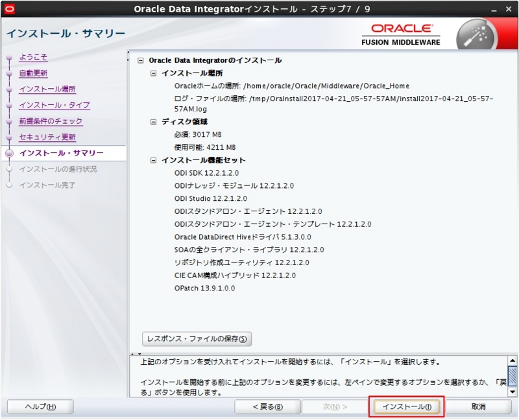
Task: Click the Oracle logo icon in title bar
Action: pyautogui.click(x=10, y=9)
